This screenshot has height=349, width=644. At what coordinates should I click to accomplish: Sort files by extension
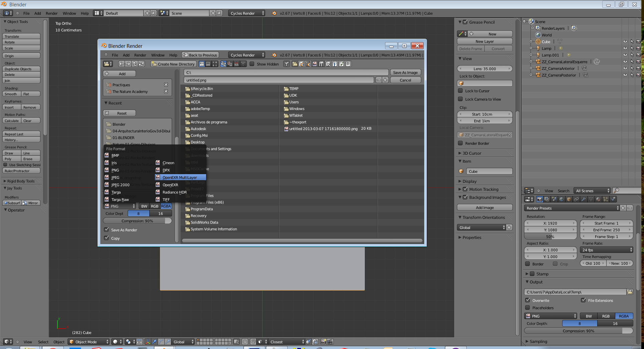pos(230,64)
